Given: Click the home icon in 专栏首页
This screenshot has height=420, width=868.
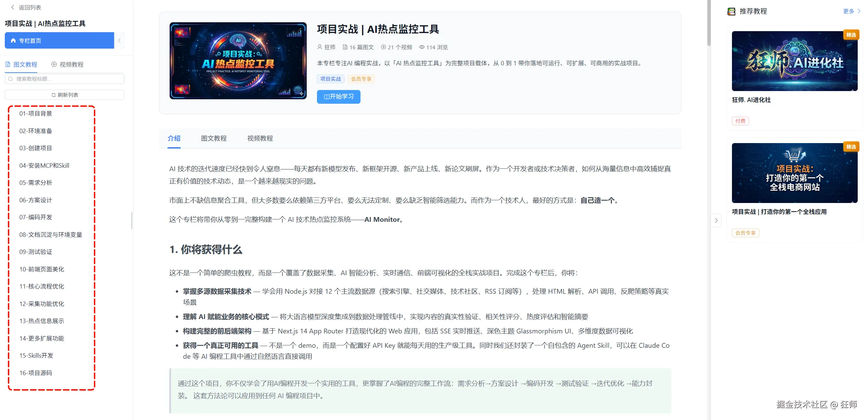Looking at the screenshot, I should click(13, 40).
